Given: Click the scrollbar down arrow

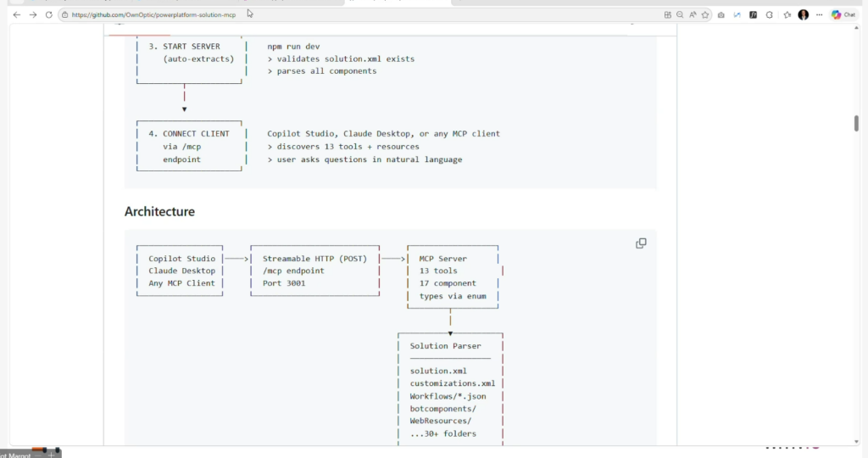Looking at the screenshot, I should (x=856, y=439).
